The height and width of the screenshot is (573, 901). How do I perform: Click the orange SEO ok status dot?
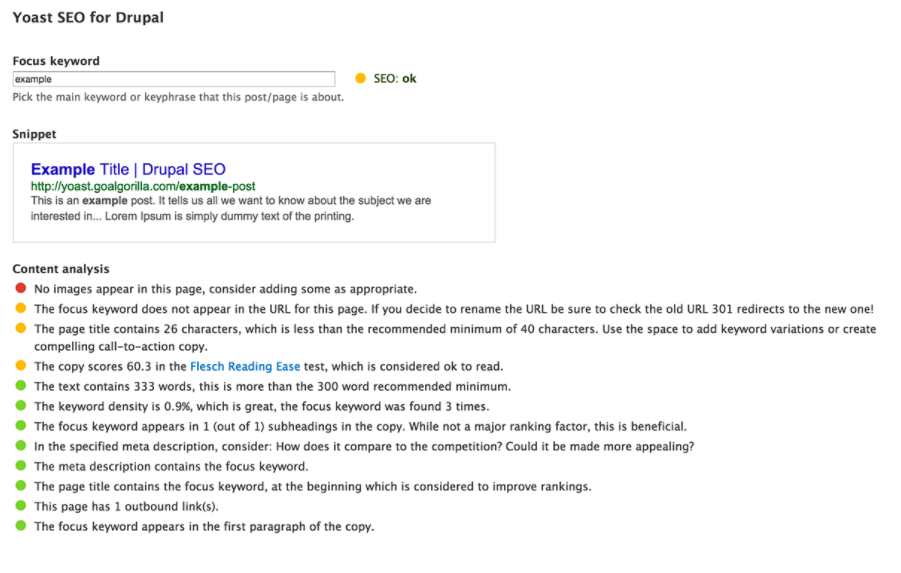(360, 78)
